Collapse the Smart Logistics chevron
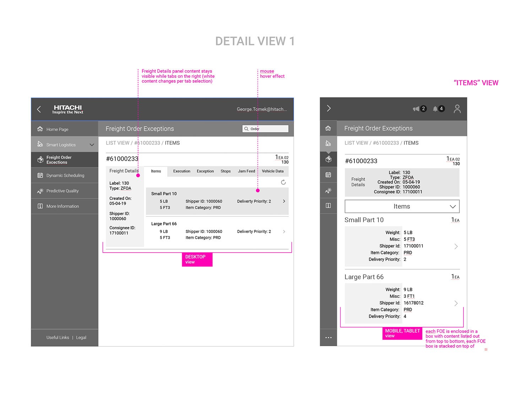This screenshot has height=420, width=506. (92, 145)
